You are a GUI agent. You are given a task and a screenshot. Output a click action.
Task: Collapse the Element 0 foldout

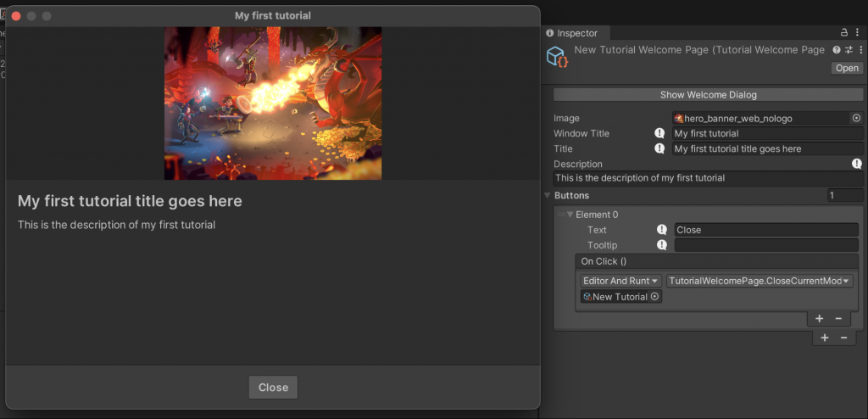[570, 215]
